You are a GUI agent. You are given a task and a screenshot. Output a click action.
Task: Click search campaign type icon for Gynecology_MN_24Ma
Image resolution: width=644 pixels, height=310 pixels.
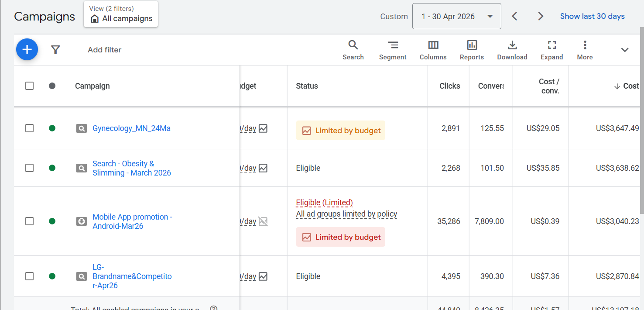tap(82, 128)
